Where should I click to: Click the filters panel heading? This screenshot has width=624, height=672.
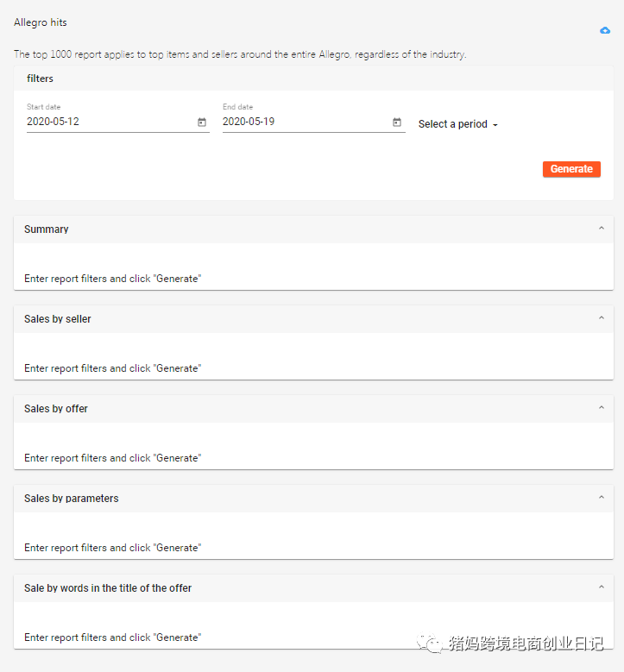point(40,79)
